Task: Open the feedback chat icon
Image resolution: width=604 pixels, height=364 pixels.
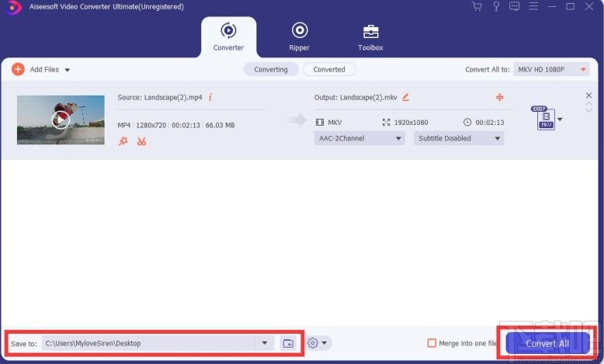Action: point(514,6)
